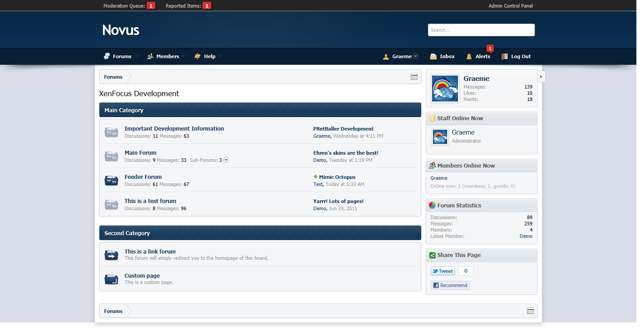Screen dimensions: 644x330
Task: Click Graeme's avatar in Staff Online
Action: 440,137
